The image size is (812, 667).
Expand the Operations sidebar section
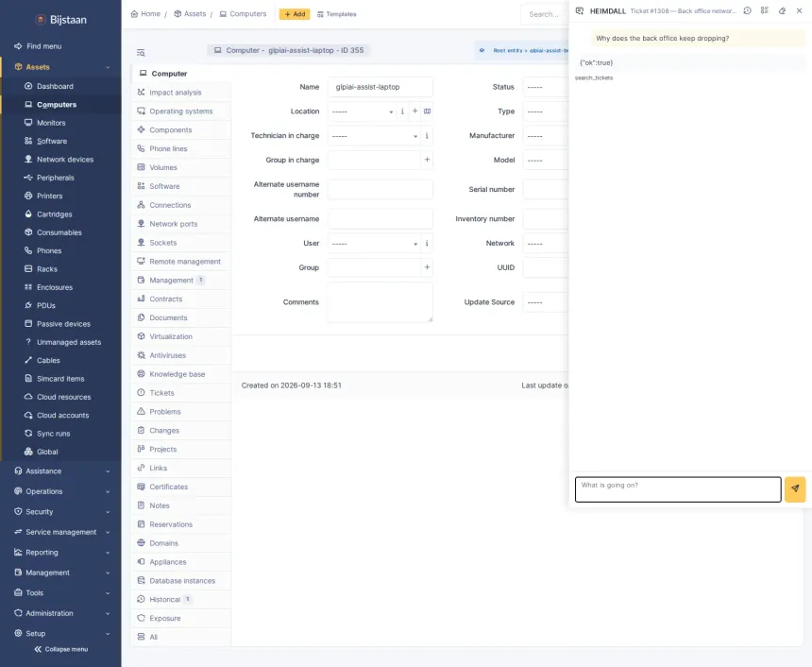coord(61,491)
